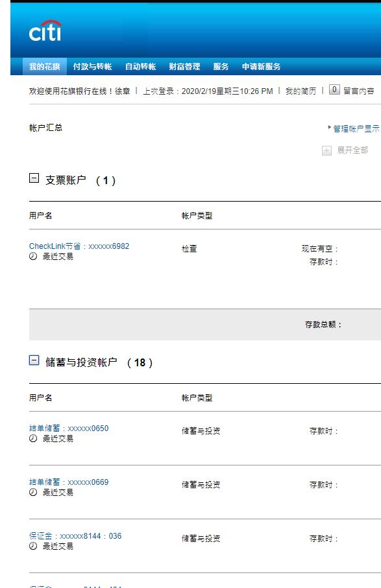Expand all accounts via 展开全部
Viewport: 381px width, 588px height.
(352, 150)
